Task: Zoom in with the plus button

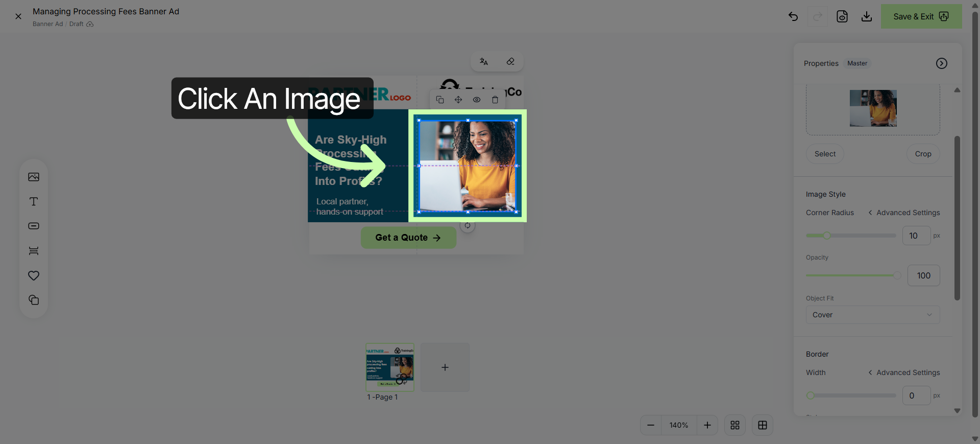Action: click(x=707, y=425)
